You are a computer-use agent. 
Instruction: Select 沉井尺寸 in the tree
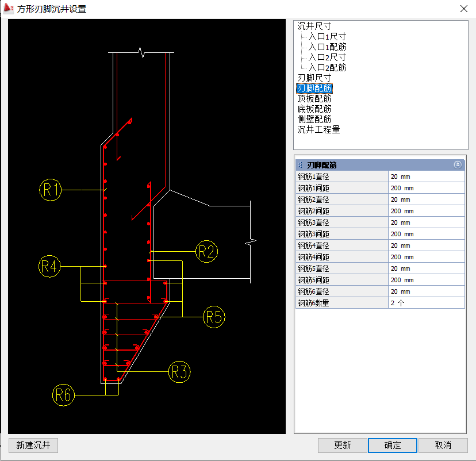click(x=314, y=26)
